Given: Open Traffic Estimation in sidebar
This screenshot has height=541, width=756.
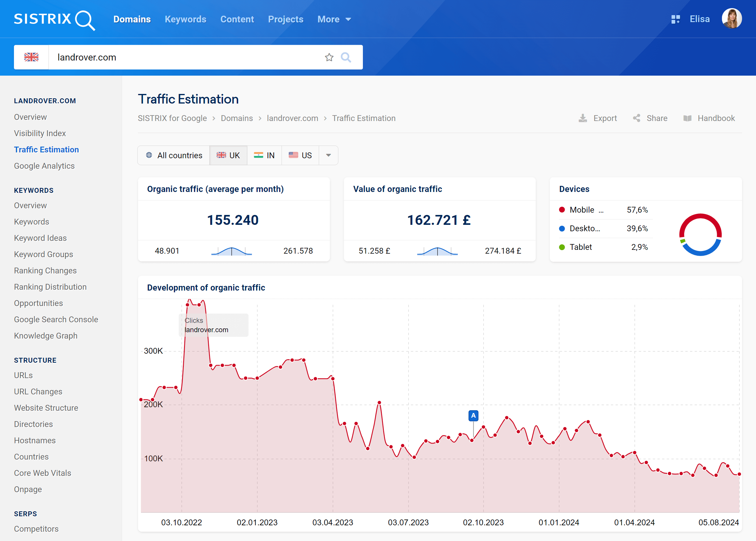Looking at the screenshot, I should click(x=46, y=150).
